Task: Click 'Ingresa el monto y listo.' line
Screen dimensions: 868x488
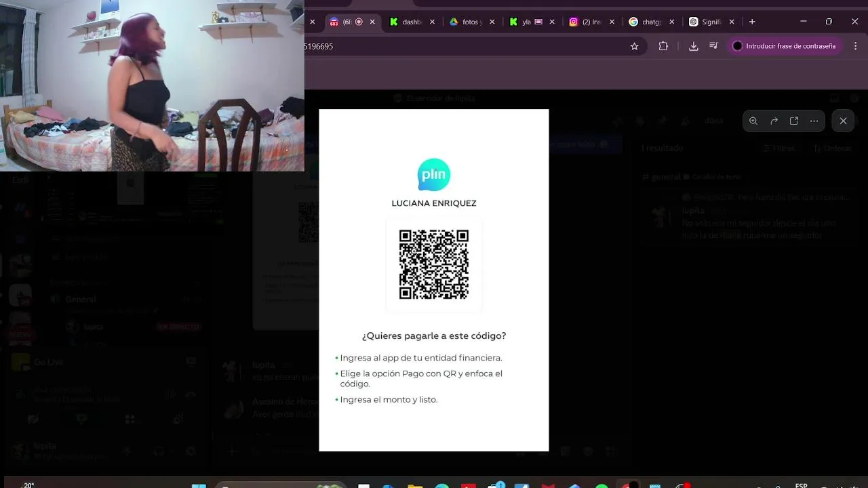Action: click(x=389, y=399)
